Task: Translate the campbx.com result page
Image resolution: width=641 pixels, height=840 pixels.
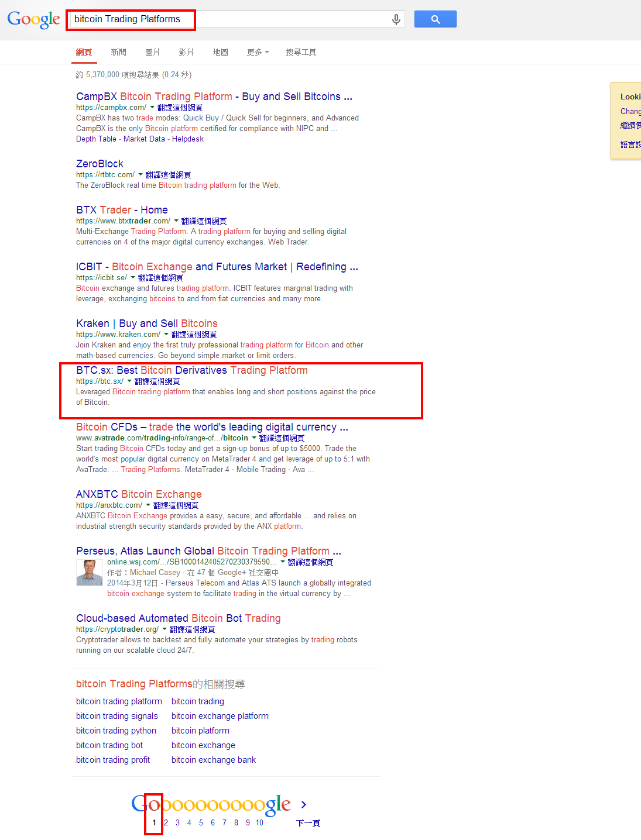Action: pyautogui.click(x=180, y=108)
